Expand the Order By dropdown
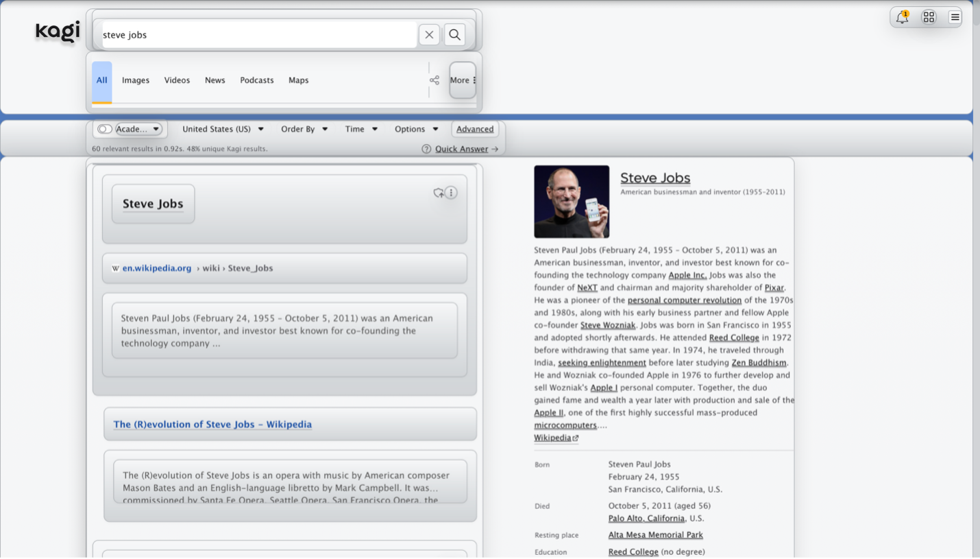 pyautogui.click(x=304, y=129)
